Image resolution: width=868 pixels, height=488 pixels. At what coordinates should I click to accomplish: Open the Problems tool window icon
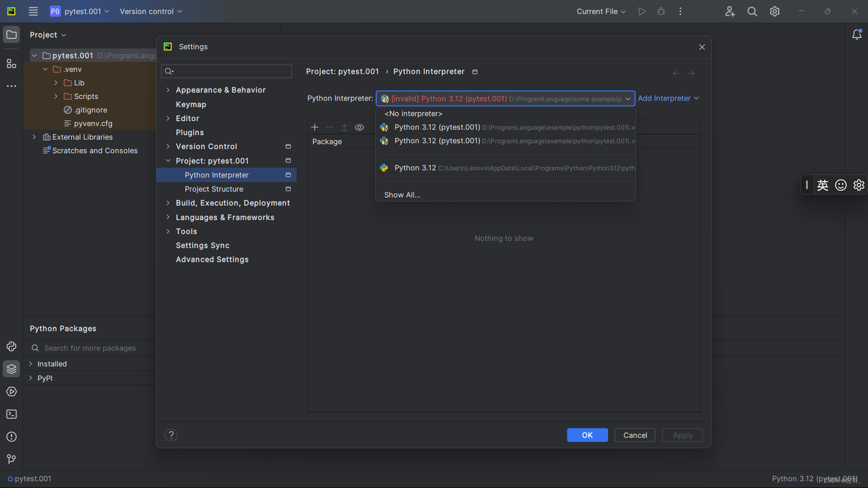tap(11, 437)
